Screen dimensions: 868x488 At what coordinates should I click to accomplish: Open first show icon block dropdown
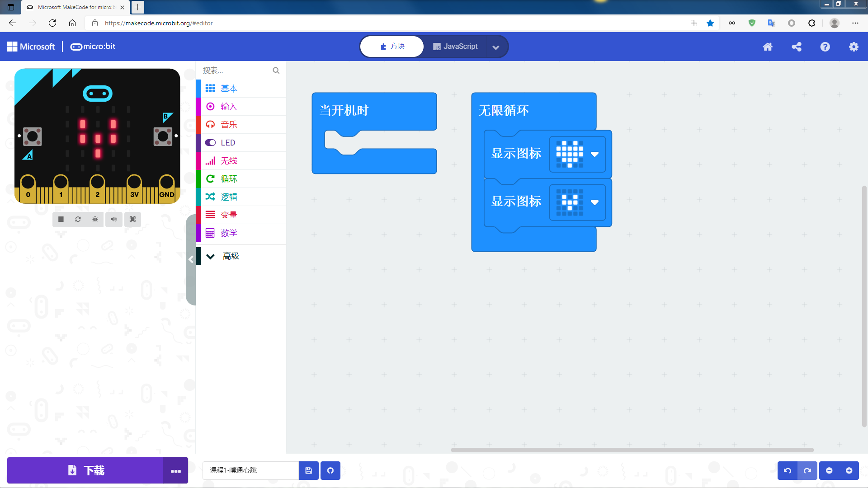tap(594, 154)
